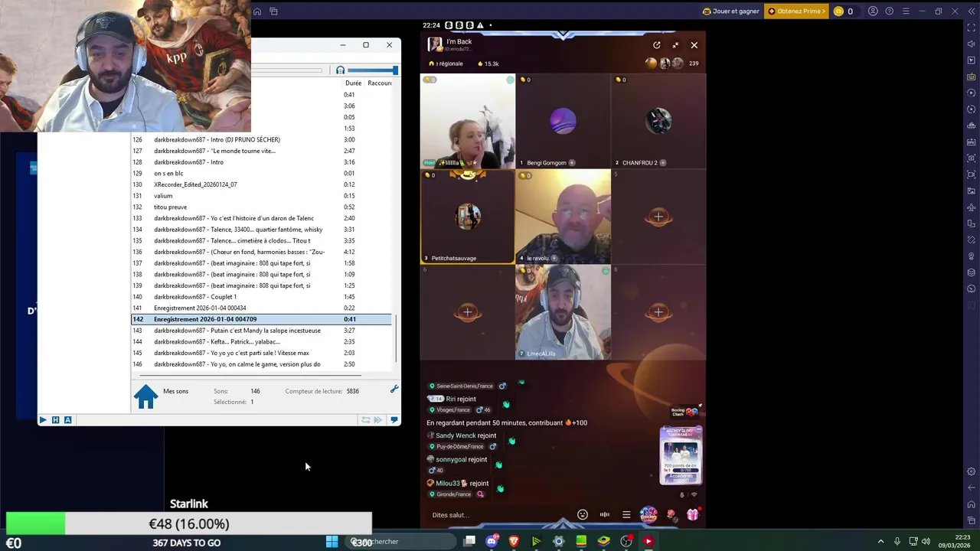Join empty seat number 6
Image resolution: width=980 pixels, height=551 pixels.
pyautogui.click(x=468, y=312)
